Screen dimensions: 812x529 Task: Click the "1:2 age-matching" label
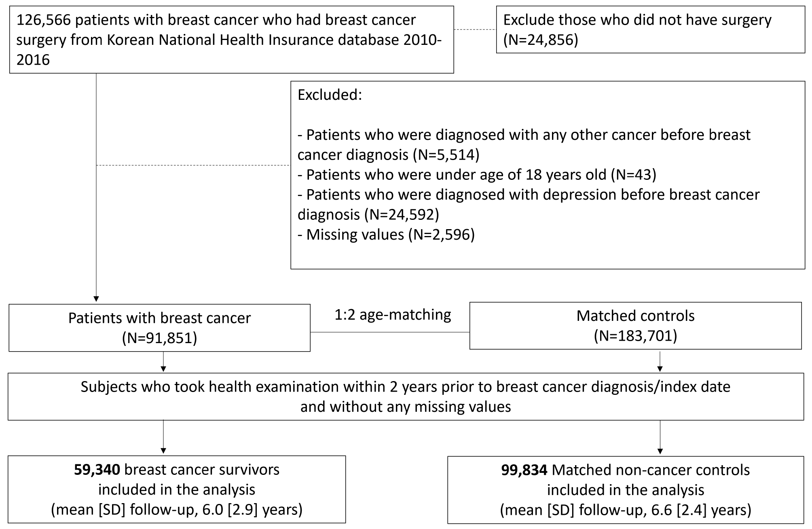tap(393, 314)
